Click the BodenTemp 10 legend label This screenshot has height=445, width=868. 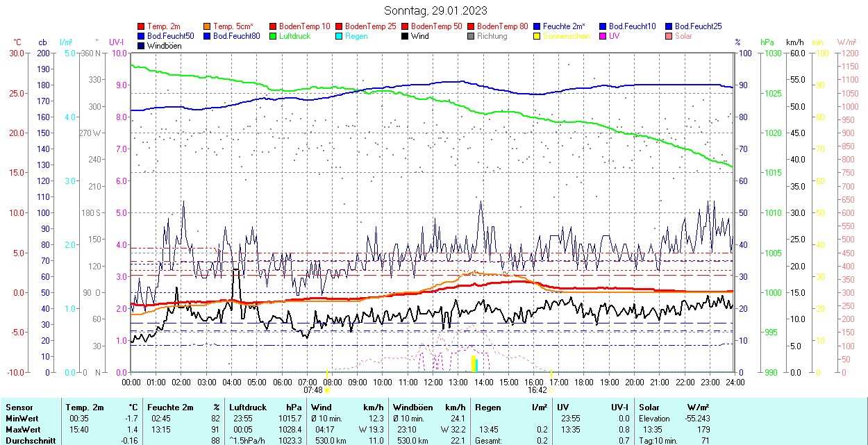coord(305,26)
